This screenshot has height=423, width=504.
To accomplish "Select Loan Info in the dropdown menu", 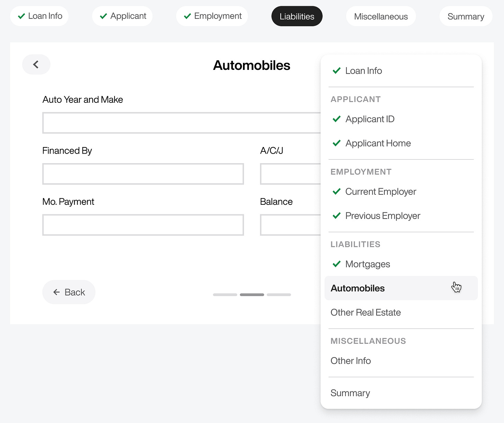I will tap(363, 71).
